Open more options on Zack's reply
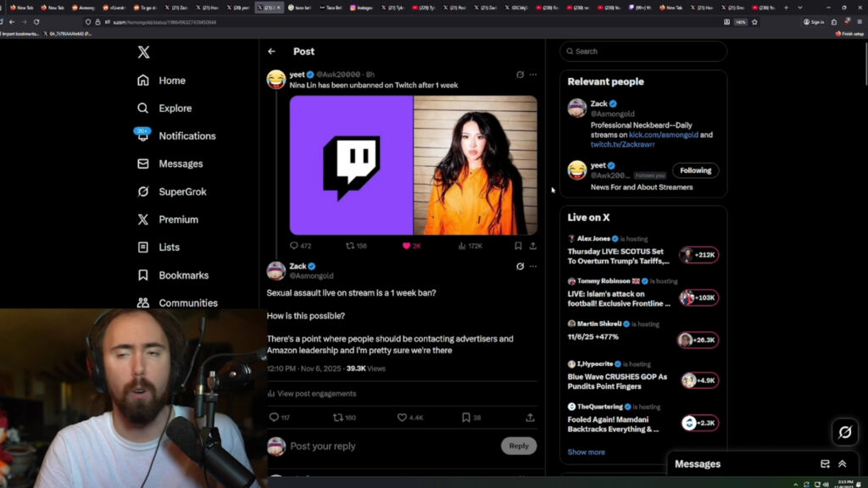868x488 pixels. (x=533, y=266)
